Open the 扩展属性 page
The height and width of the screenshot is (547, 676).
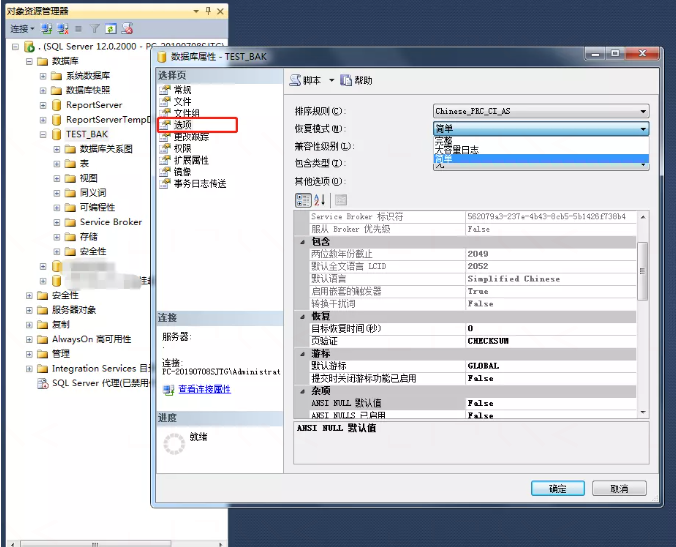pyautogui.click(x=191, y=160)
